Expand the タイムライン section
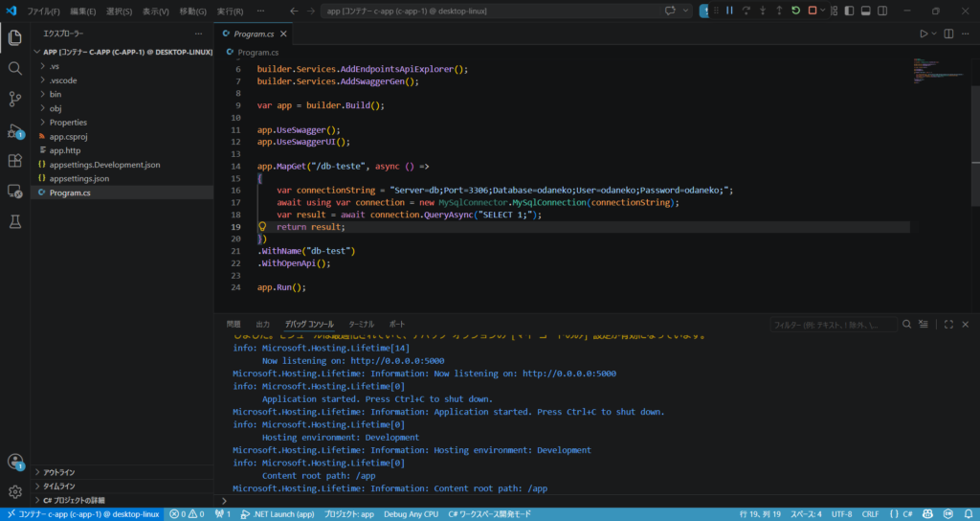The image size is (980, 521). click(x=122, y=486)
